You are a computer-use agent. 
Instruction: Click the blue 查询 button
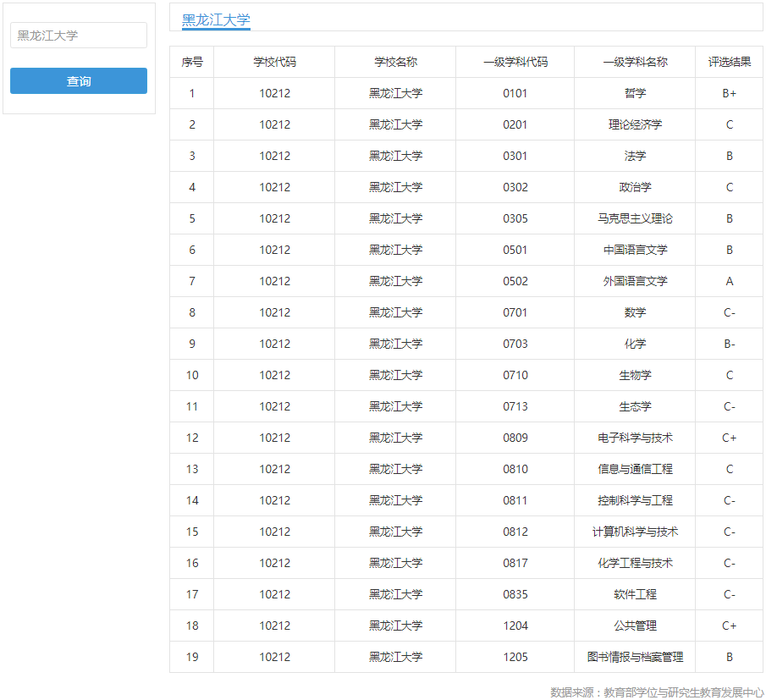pos(79,81)
